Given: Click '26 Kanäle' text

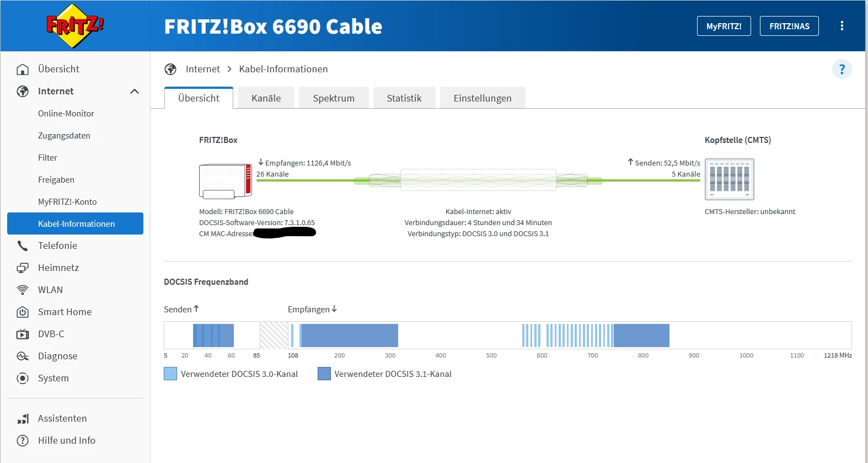Looking at the screenshot, I should tap(272, 174).
